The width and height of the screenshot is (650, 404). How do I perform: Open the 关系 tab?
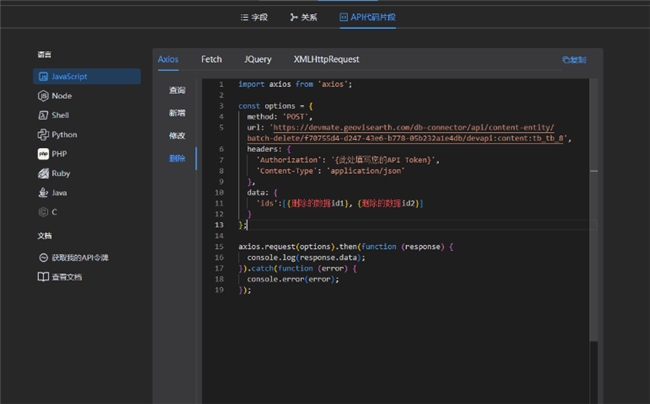click(303, 17)
